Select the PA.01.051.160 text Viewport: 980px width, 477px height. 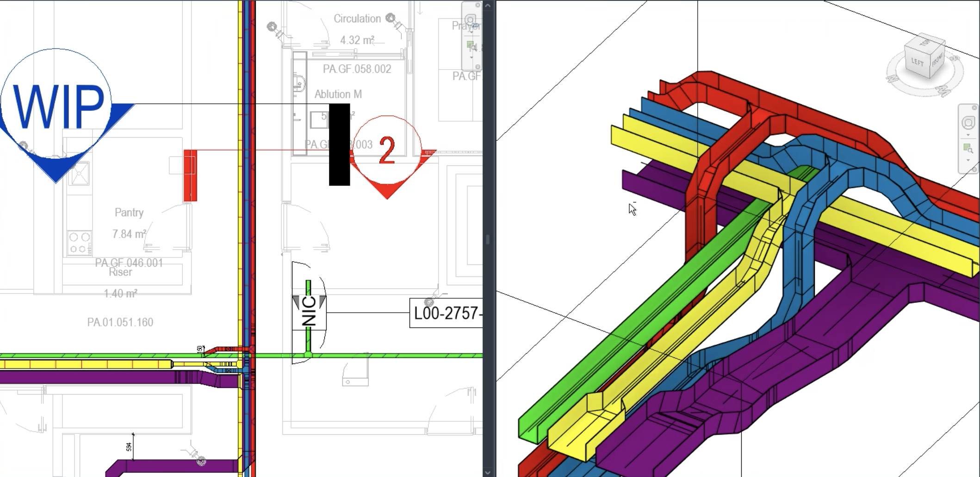(x=120, y=322)
